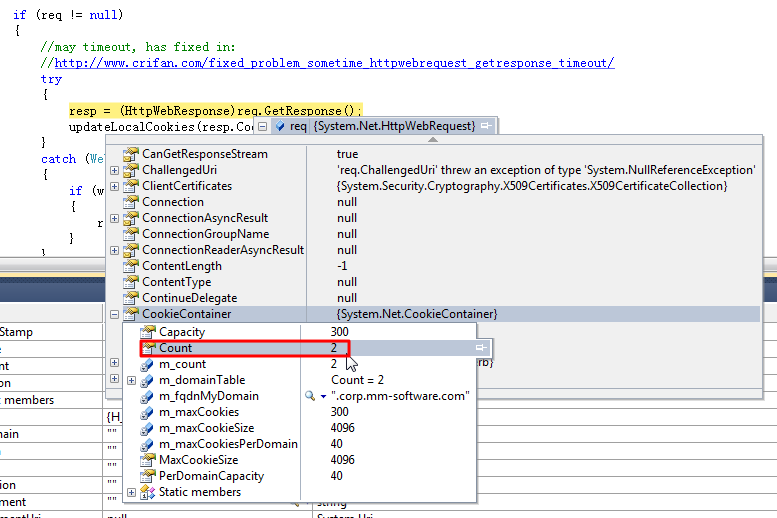This screenshot has height=518, width=777.
Task: Click the ConnectionAsyncResult property icon
Action: (131, 218)
